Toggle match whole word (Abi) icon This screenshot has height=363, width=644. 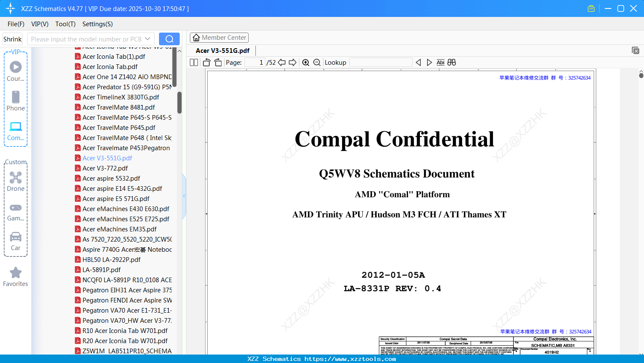tap(440, 63)
